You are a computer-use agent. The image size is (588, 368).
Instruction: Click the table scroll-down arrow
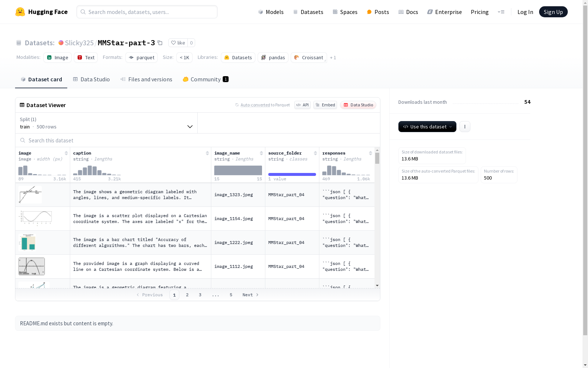pyautogui.click(x=377, y=286)
